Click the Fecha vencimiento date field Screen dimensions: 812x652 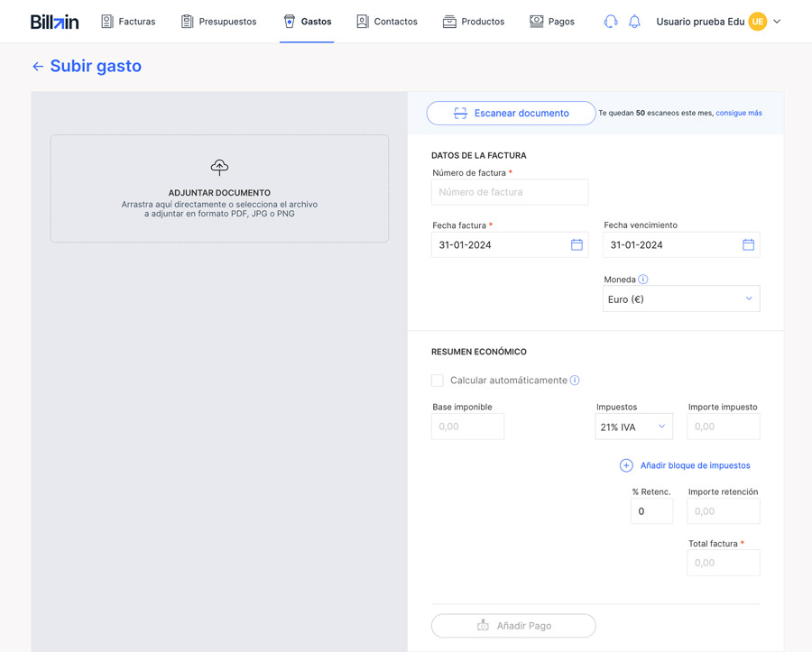click(681, 244)
